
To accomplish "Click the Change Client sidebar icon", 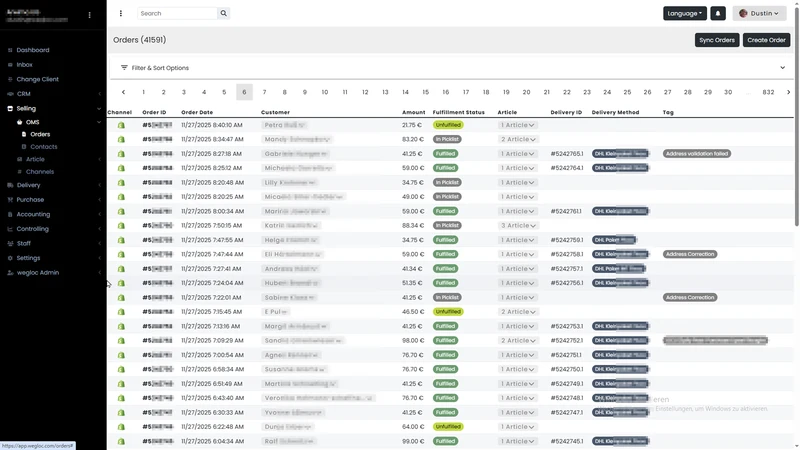I will pos(10,79).
